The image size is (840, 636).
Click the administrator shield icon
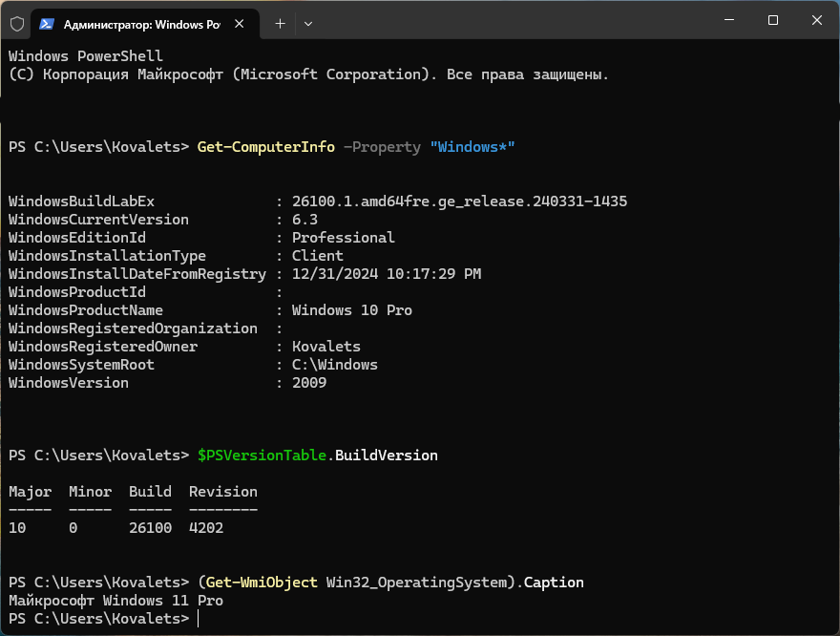(17, 24)
